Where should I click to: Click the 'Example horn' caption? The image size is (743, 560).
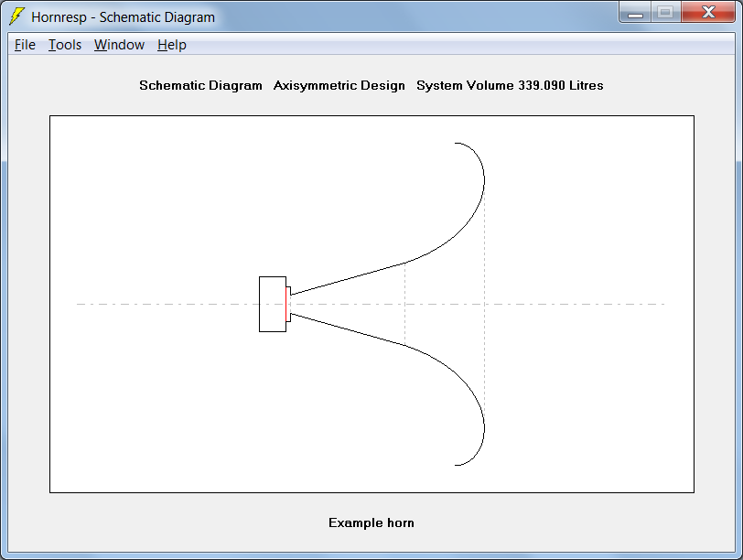pyautogui.click(x=371, y=522)
